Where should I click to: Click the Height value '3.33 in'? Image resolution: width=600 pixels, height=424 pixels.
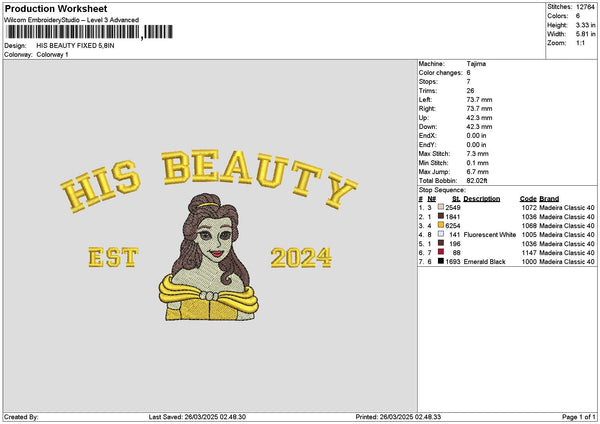click(585, 25)
